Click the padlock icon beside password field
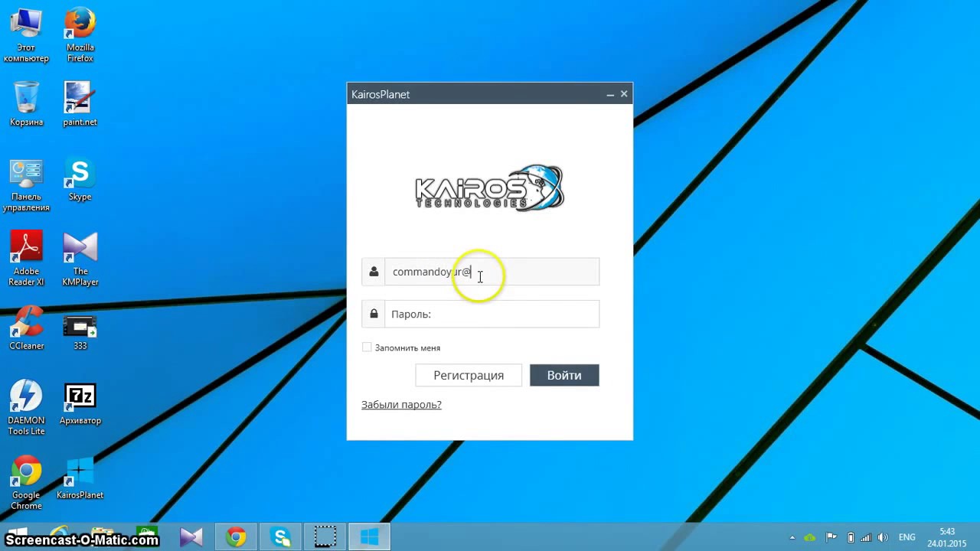This screenshot has height=551, width=980. [x=374, y=314]
